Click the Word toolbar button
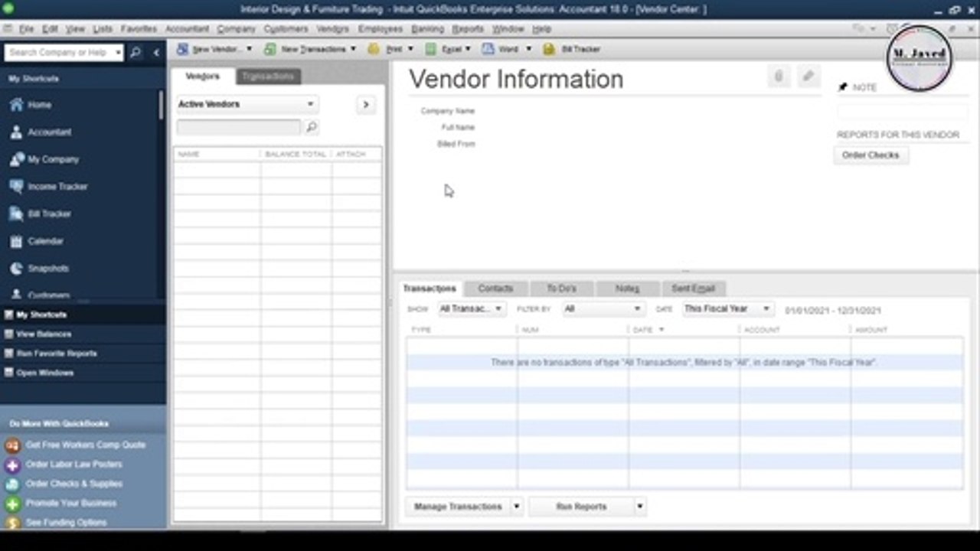The height and width of the screenshot is (551, 980). pyautogui.click(x=506, y=49)
